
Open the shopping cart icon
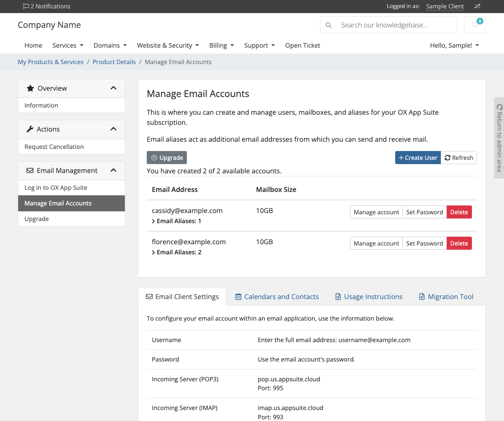[475, 25]
